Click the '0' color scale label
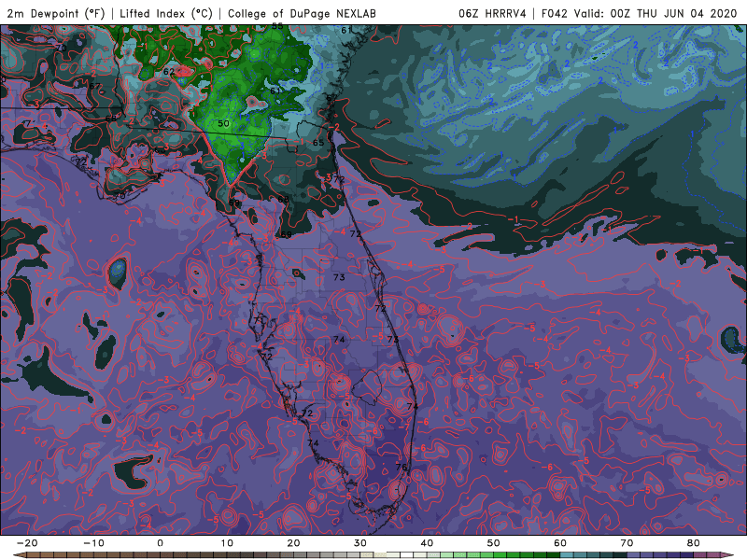 pos(160,543)
